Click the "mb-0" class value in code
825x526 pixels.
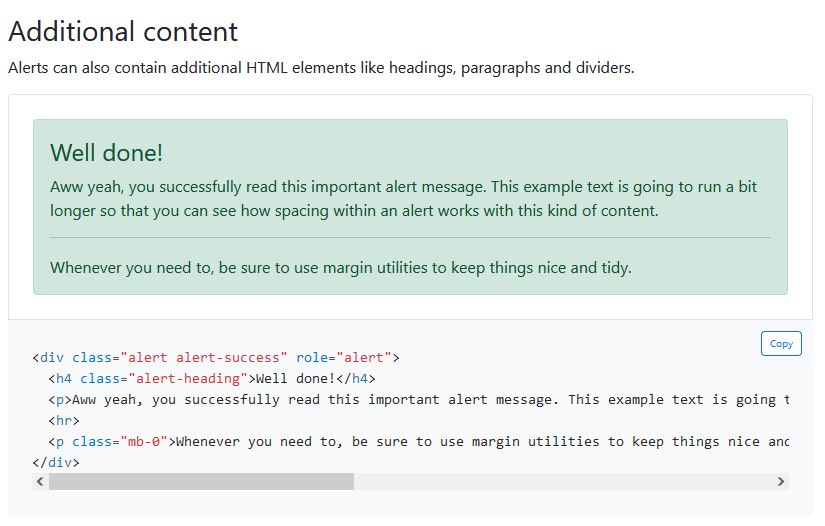(145, 442)
